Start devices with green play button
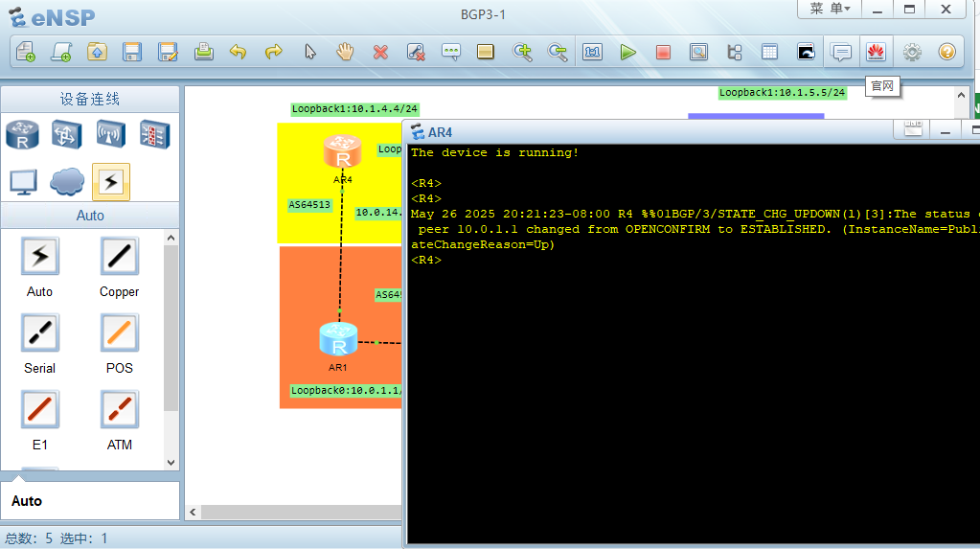 (628, 52)
